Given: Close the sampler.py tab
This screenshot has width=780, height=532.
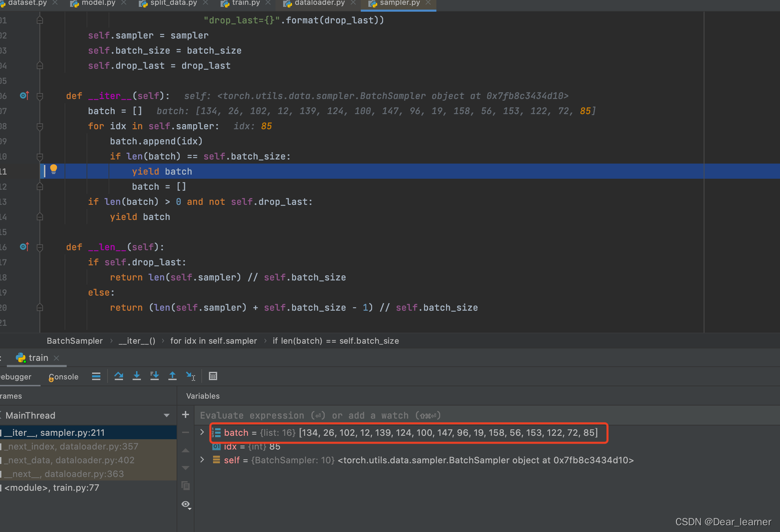Looking at the screenshot, I should [428, 3].
